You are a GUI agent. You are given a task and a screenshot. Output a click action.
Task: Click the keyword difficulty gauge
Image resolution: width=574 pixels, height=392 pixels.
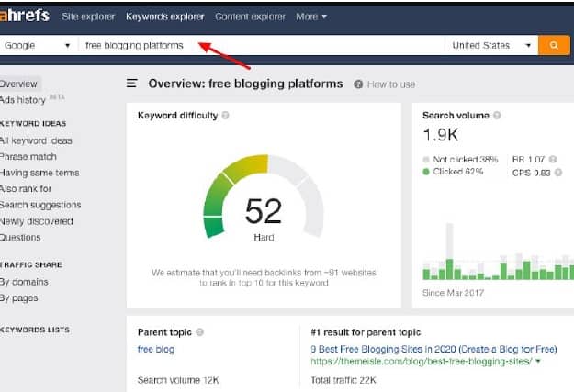coord(264,196)
